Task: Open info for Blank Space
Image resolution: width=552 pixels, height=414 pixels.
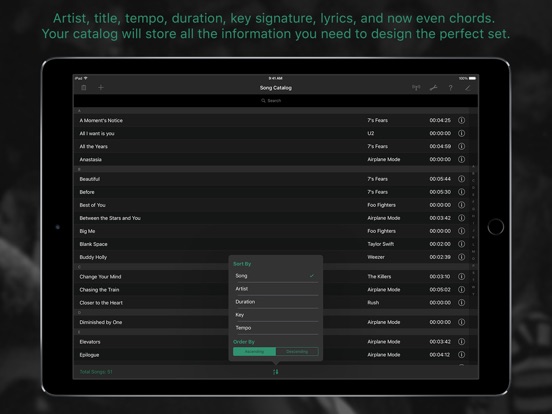Action: (x=462, y=244)
